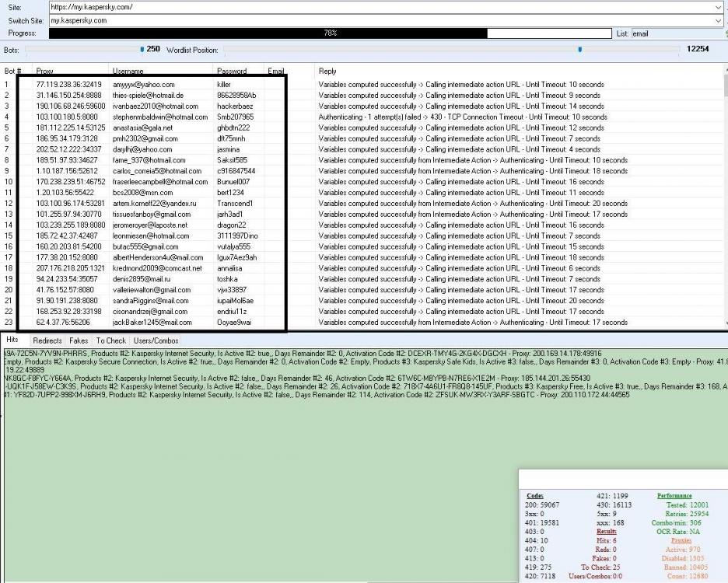Click the Password column header
This screenshot has width=728, height=583.
[231, 71]
